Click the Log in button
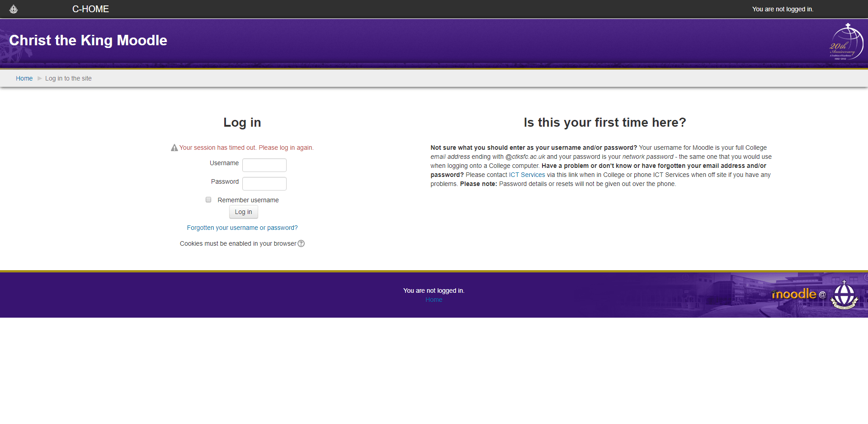Image resolution: width=868 pixels, height=424 pixels. (244, 212)
